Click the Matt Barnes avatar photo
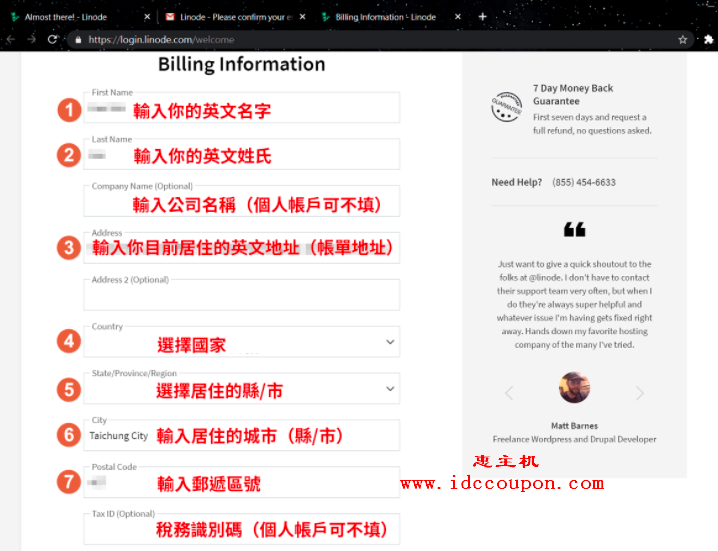This screenshot has height=551, width=718. pos(574,388)
